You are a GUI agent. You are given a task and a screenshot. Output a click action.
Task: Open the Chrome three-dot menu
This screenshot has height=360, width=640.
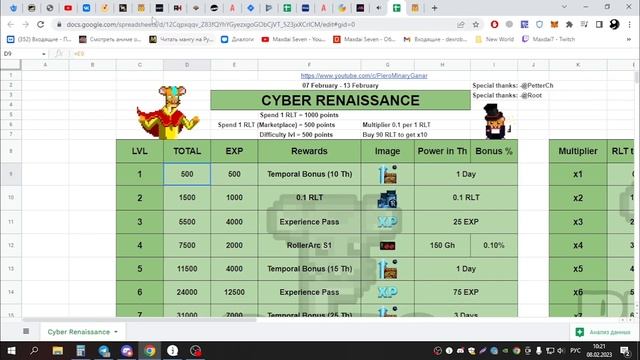629,24
